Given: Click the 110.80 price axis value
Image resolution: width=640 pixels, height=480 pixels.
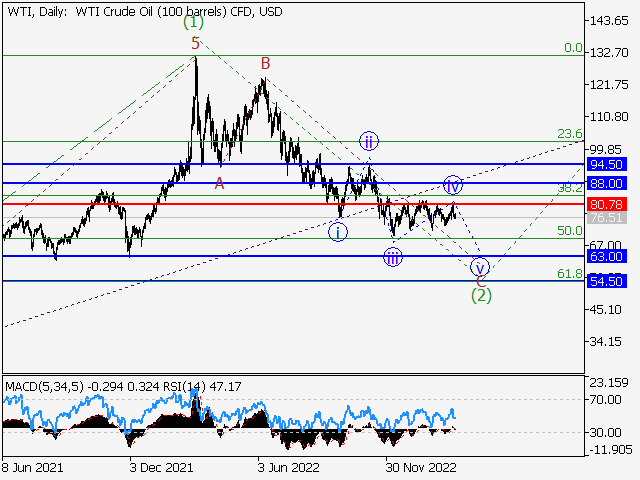Looking at the screenshot, I should (x=609, y=117).
